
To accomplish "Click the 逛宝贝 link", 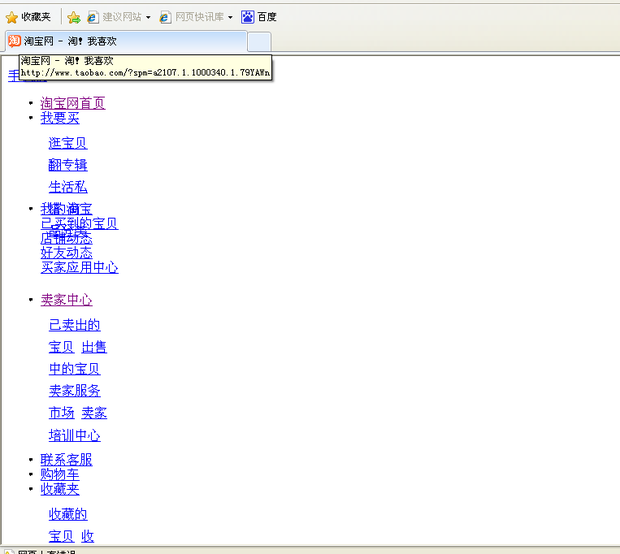I will click(67, 143).
